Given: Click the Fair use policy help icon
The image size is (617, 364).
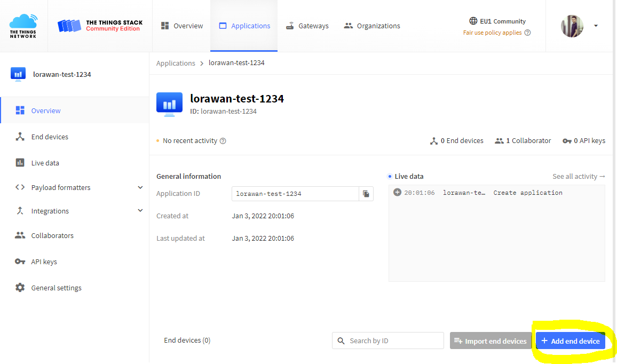Looking at the screenshot, I should pos(528,33).
